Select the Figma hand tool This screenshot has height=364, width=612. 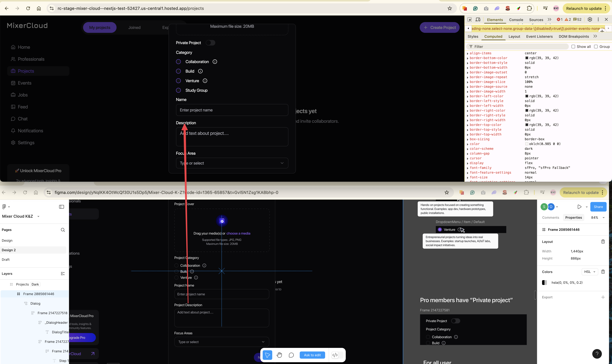[x=279, y=355]
